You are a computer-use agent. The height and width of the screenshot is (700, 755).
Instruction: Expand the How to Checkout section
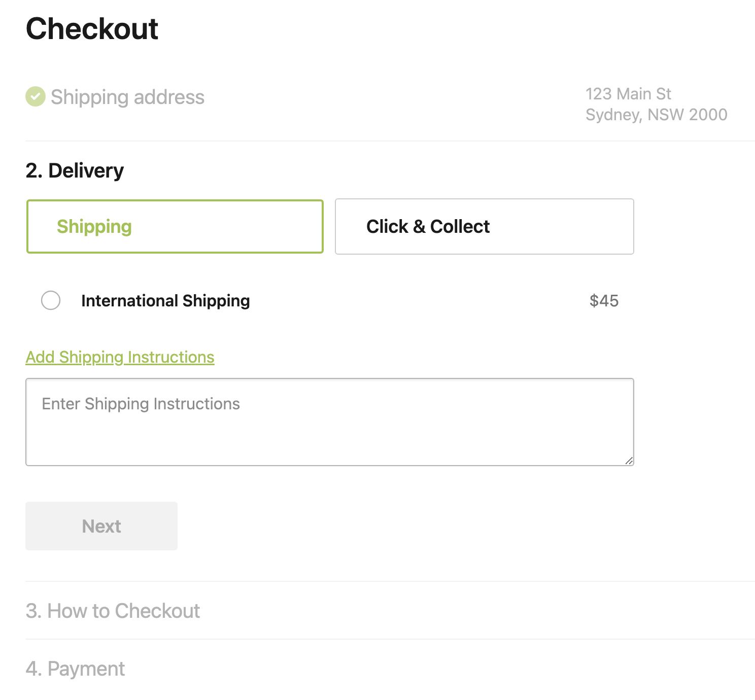click(x=113, y=611)
